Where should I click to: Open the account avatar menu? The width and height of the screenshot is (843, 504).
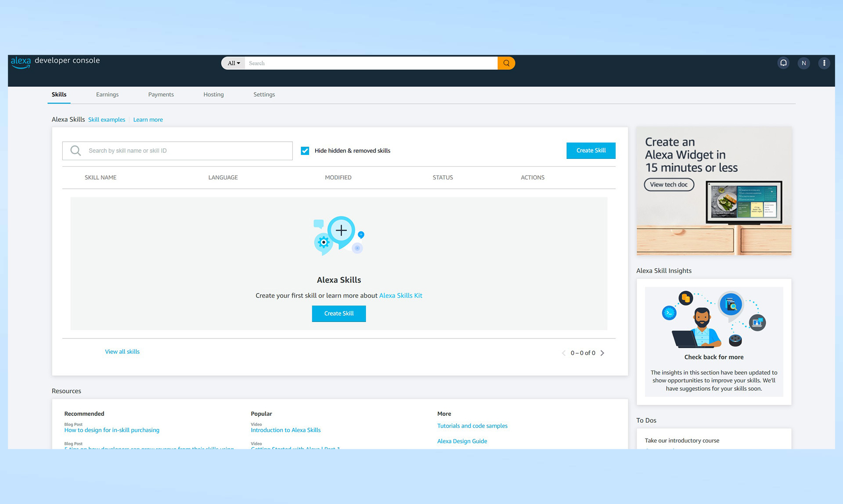pyautogui.click(x=803, y=63)
